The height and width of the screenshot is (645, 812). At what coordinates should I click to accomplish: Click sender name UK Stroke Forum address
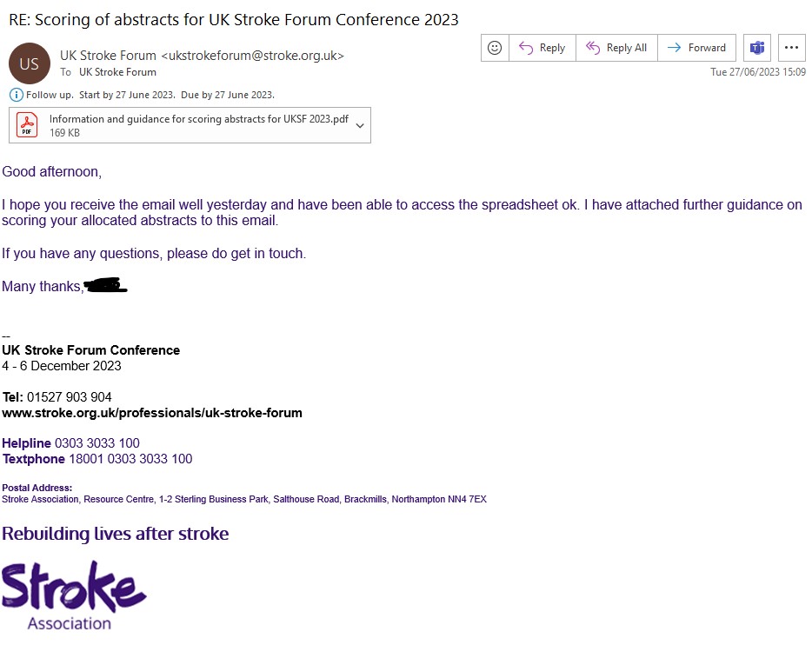coord(202,56)
